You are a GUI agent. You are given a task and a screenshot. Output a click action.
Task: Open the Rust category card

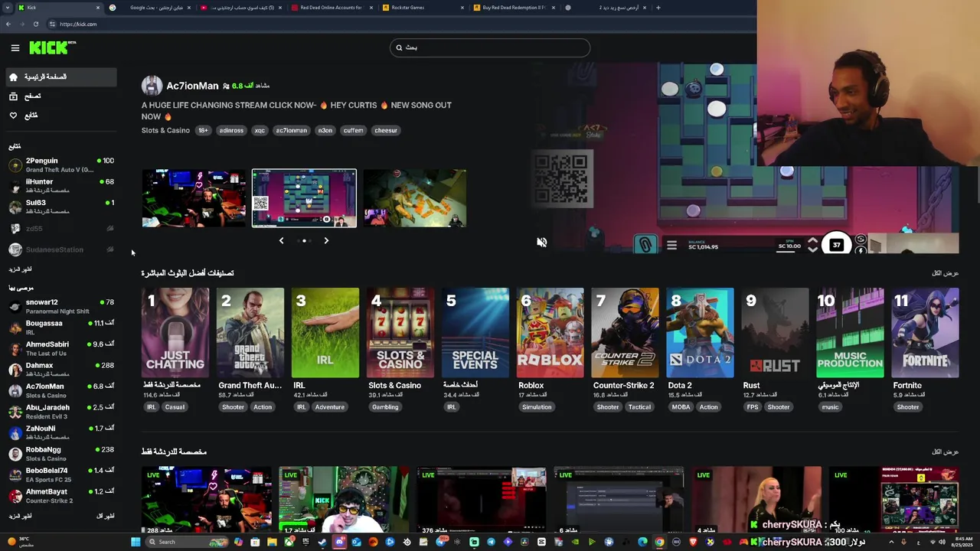coord(775,333)
